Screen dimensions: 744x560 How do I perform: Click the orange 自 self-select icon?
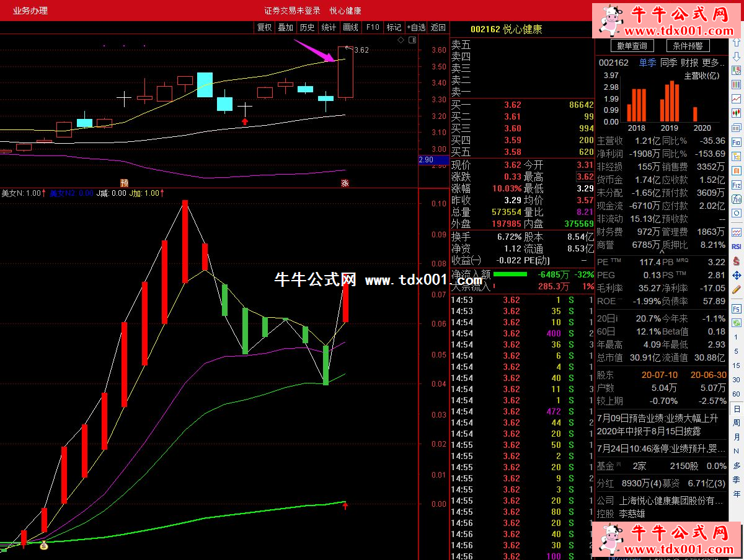click(737, 170)
